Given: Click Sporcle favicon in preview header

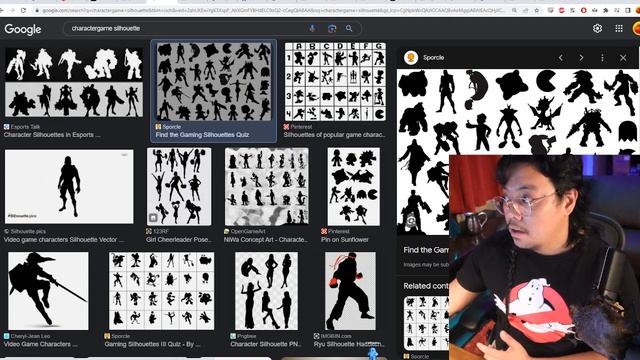Looking at the screenshot, I should coord(411,58).
